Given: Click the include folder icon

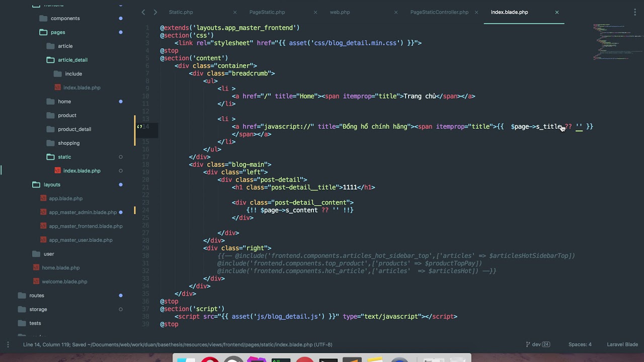Looking at the screenshot, I should [x=57, y=73].
